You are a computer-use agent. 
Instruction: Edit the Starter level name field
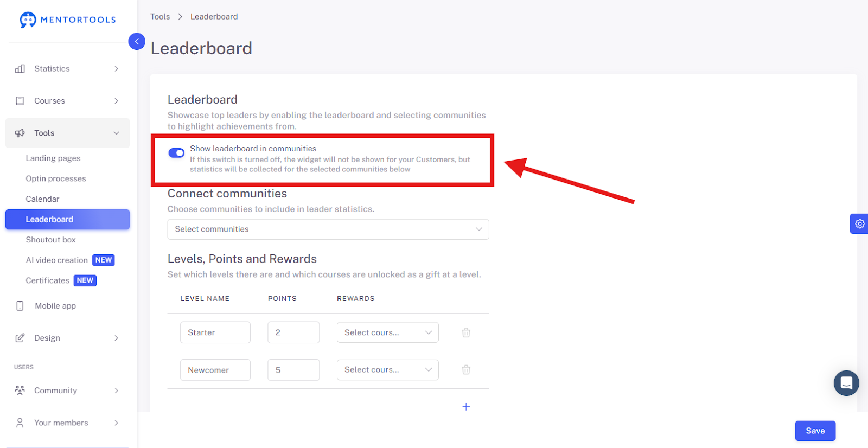point(215,332)
